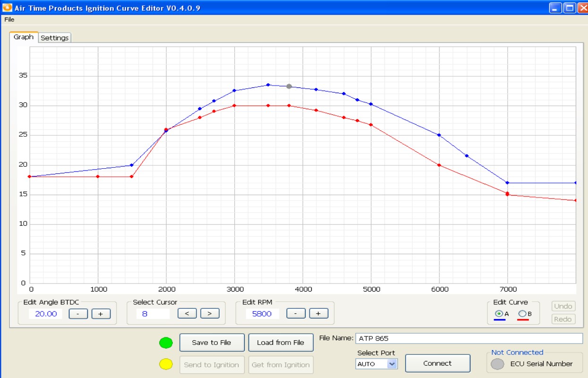588x378 pixels.
Task: Decrease the Edit RPM value
Action: click(296, 313)
